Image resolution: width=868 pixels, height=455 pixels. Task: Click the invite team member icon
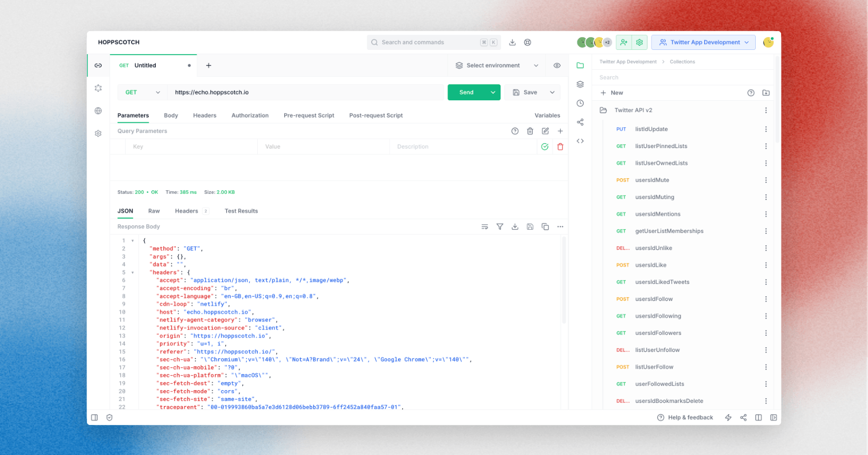pos(624,42)
